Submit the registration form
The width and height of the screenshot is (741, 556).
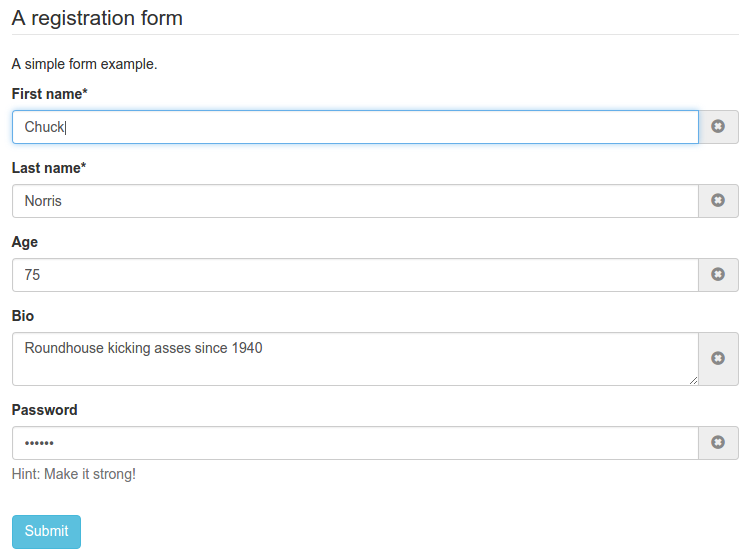click(x=46, y=532)
